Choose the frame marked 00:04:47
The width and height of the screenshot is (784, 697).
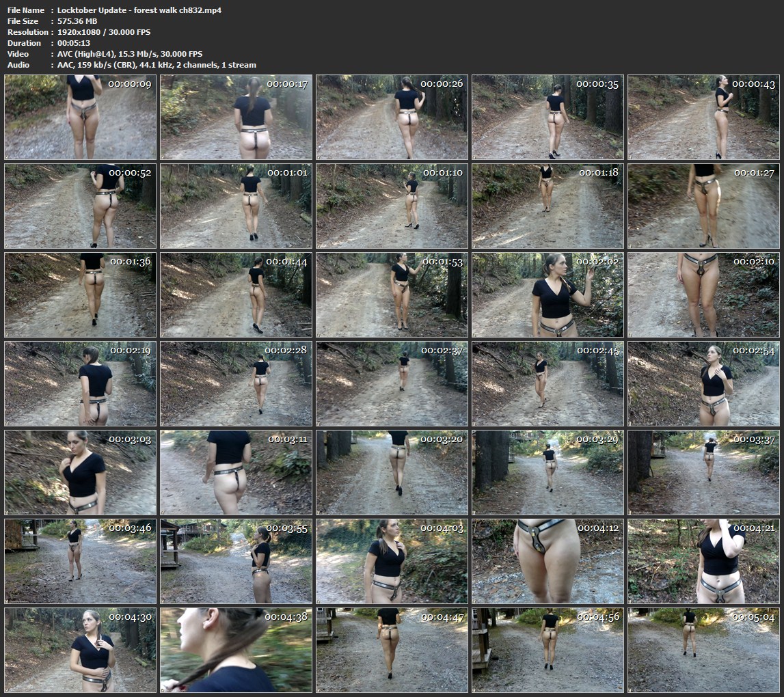point(392,651)
